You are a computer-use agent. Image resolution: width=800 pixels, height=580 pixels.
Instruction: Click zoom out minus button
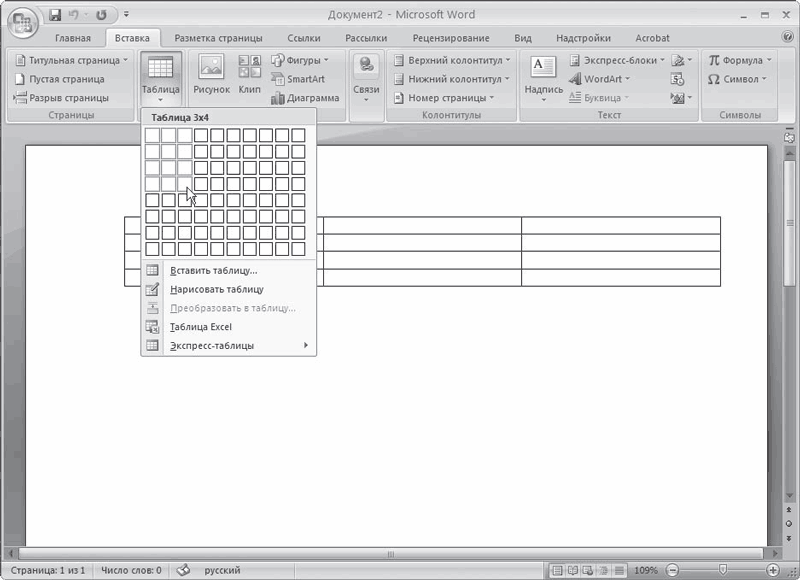point(672,570)
